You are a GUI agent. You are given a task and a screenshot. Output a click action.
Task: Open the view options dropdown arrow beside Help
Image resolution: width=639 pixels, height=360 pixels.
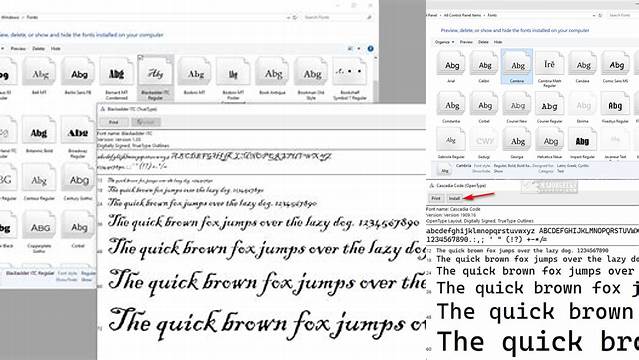pyautogui.click(x=359, y=49)
